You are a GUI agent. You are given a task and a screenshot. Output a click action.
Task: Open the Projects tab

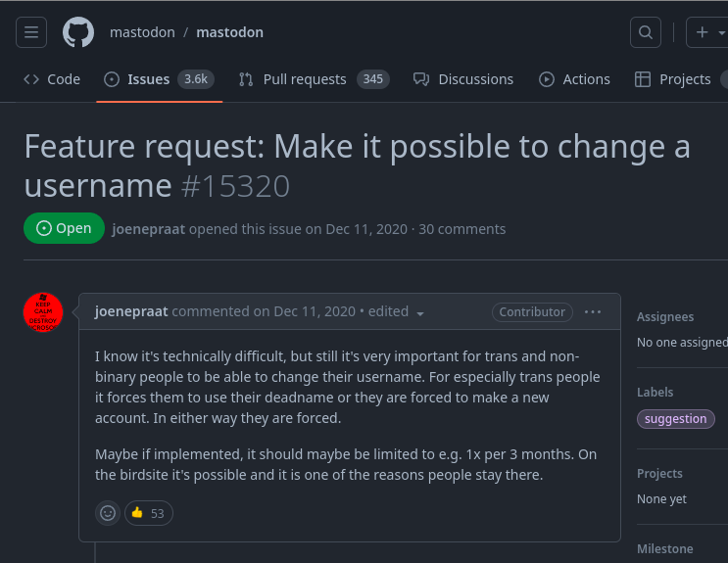point(673,79)
